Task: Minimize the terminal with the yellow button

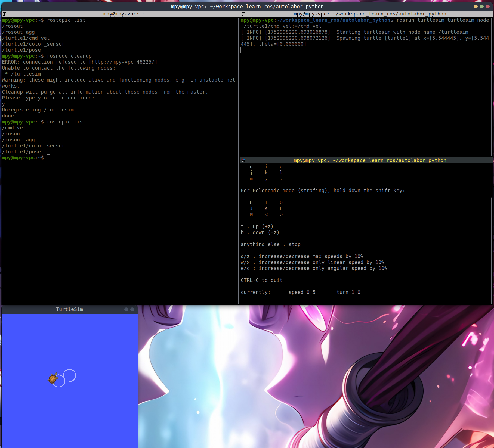Action: click(x=476, y=7)
